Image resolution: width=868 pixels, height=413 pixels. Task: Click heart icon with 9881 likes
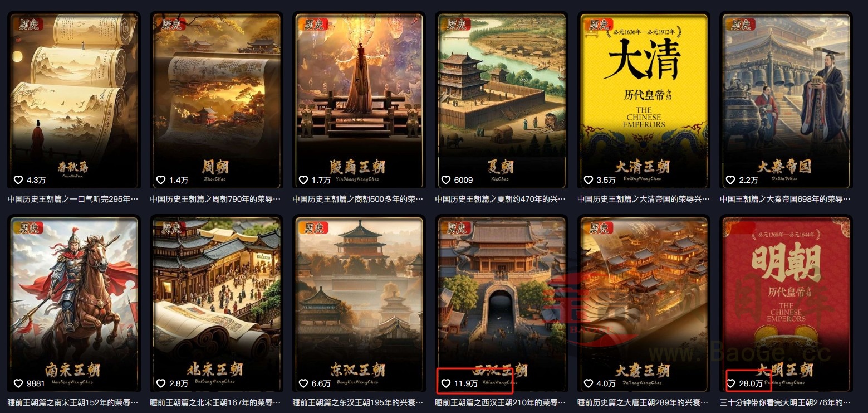(x=18, y=383)
